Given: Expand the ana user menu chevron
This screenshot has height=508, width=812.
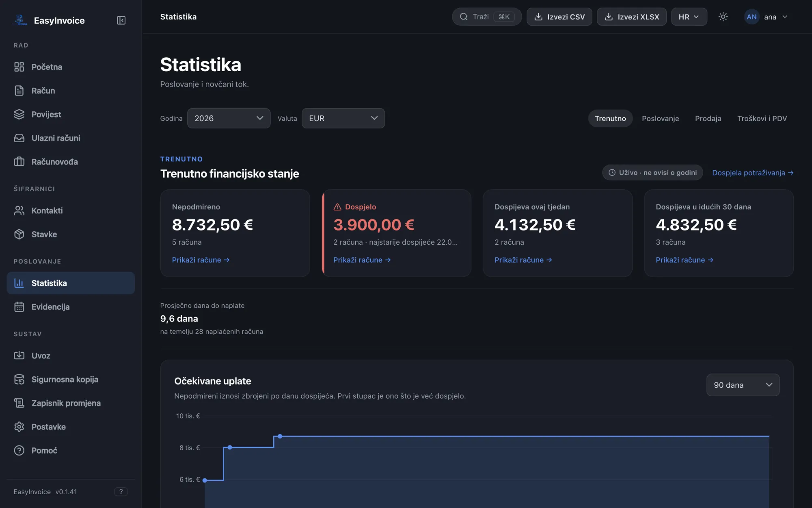Looking at the screenshot, I should pos(785,17).
